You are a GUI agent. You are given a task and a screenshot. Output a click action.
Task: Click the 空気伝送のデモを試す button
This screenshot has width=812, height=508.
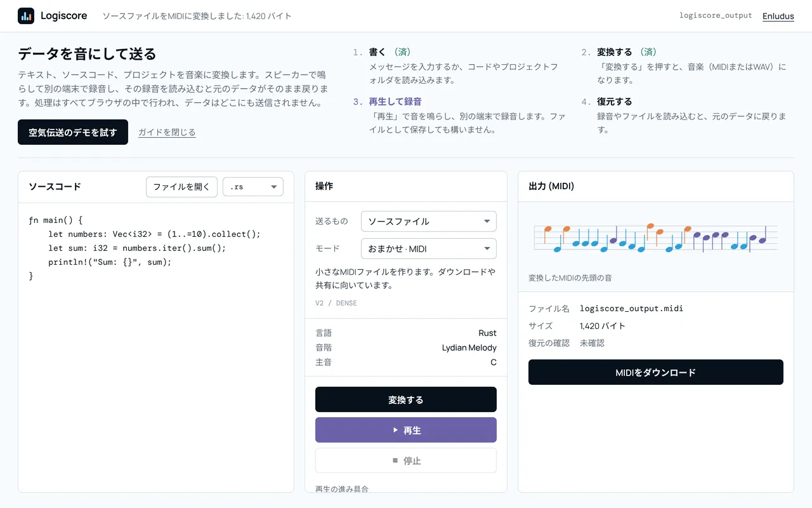click(x=73, y=132)
